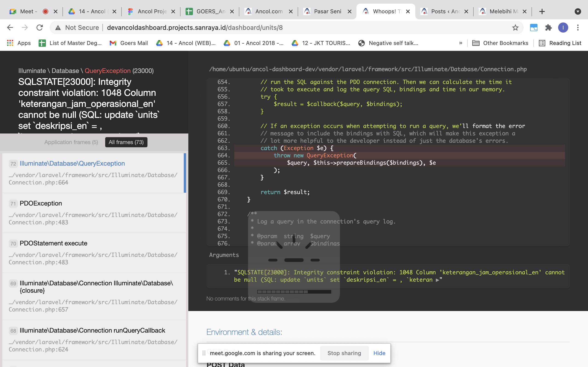Image resolution: width=588 pixels, height=367 pixels.
Task: Open the tab search dropdown arrow
Action: point(578,11)
